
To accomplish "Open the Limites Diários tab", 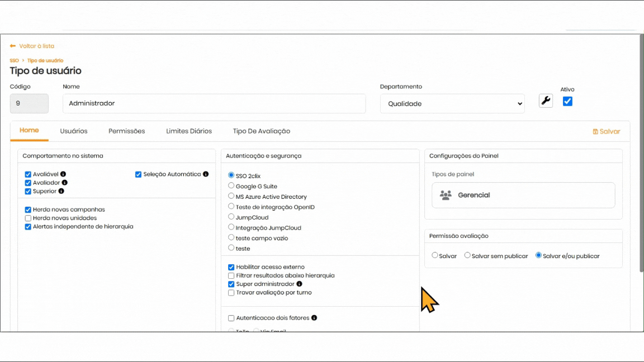I will [189, 131].
